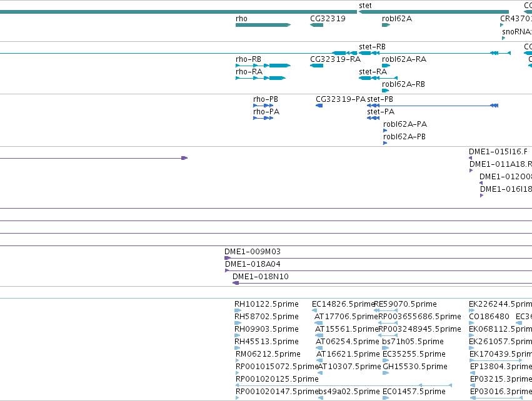Click the RP001020125.5prime EST label
532x401 pixels.
(277, 379)
